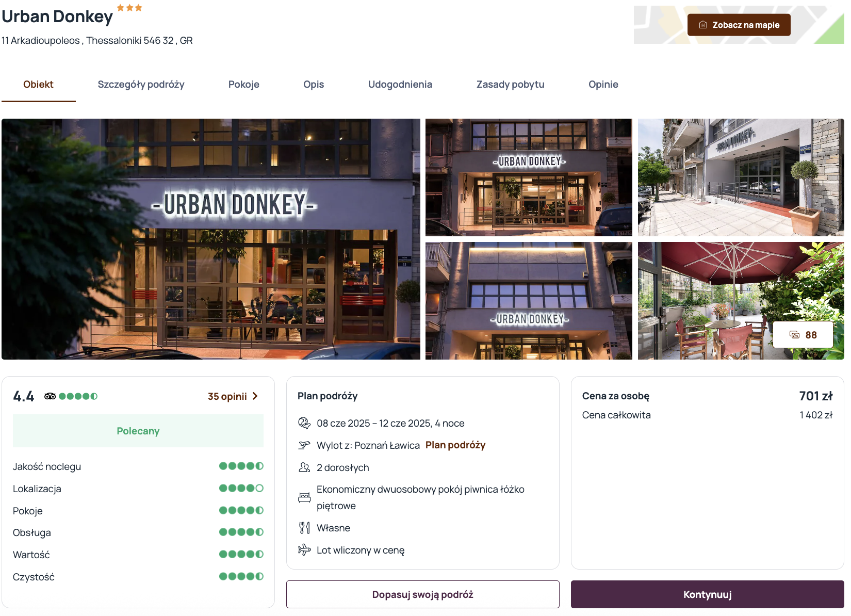Click the airplane icon by Lot wliczony
Viewport: 851px width, 616px height.
(x=304, y=550)
